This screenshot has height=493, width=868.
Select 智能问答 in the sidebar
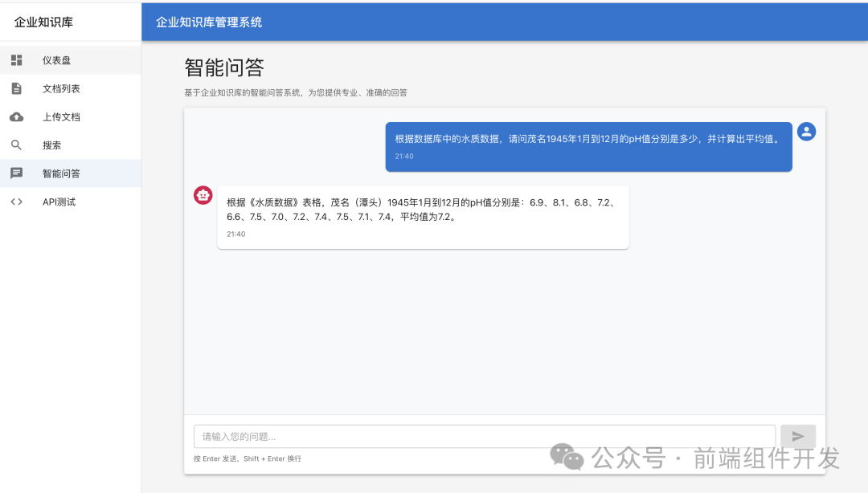[x=70, y=173]
